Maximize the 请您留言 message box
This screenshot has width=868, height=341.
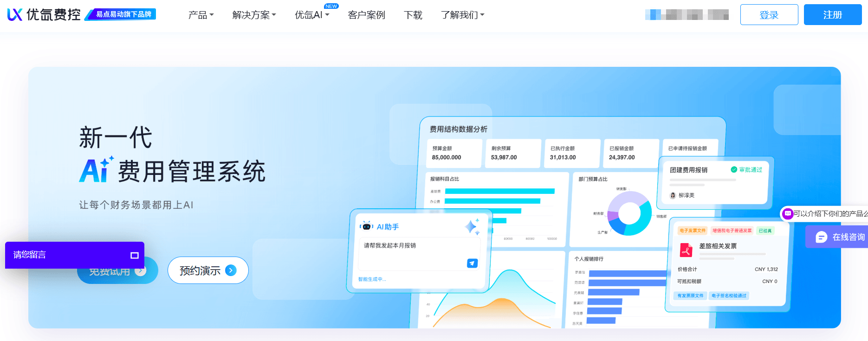(x=135, y=255)
